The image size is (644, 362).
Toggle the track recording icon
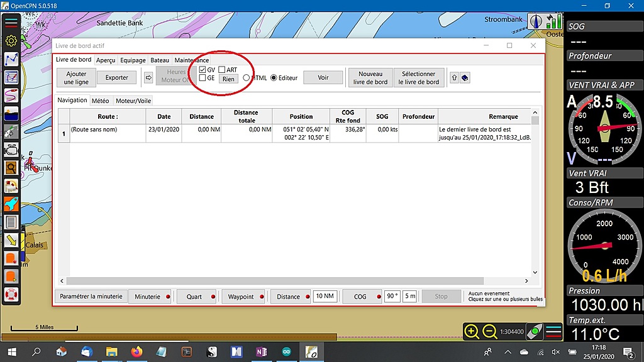(11, 96)
